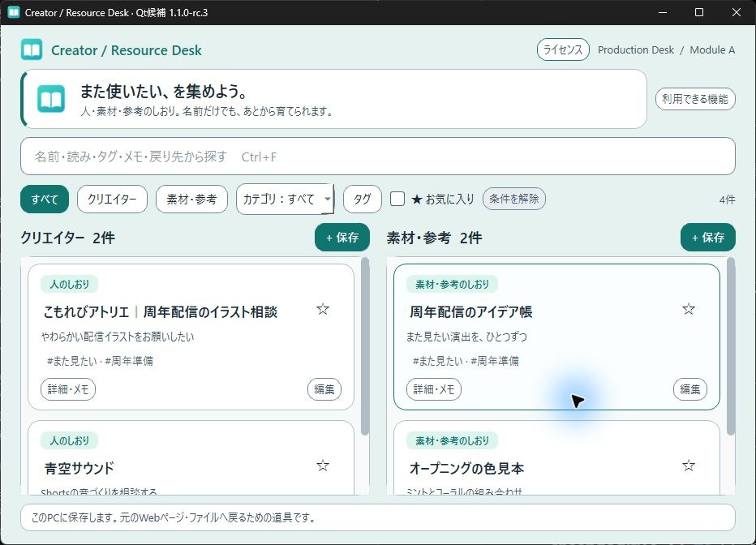Filter by 素材・参考
This screenshot has height=545, width=756.
(x=191, y=199)
